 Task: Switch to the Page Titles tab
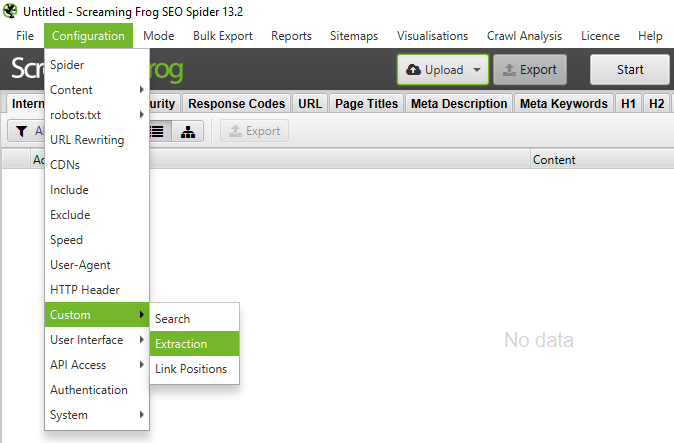point(366,104)
